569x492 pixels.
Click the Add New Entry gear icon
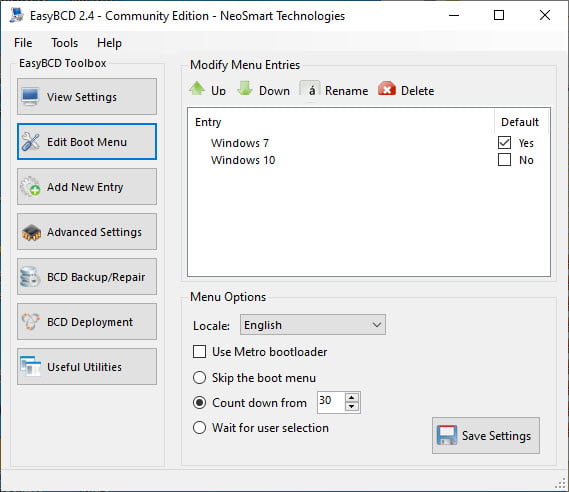(30, 186)
